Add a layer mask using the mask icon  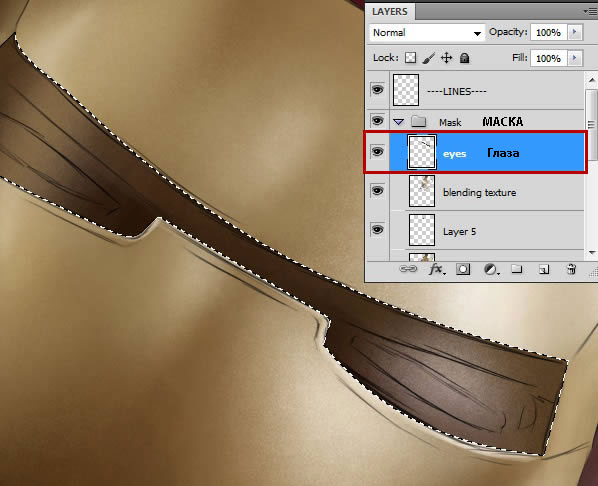463,269
